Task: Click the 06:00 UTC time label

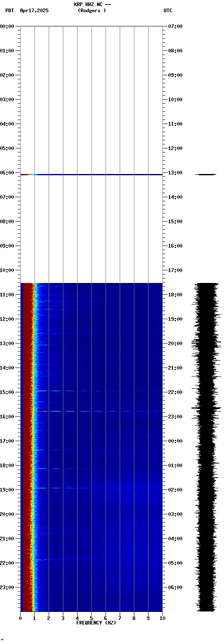Action: pos(175,587)
